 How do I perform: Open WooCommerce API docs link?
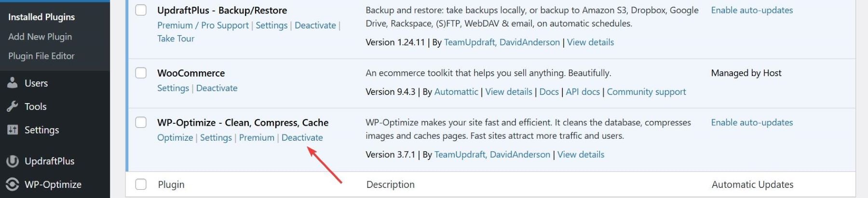pos(583,92)
